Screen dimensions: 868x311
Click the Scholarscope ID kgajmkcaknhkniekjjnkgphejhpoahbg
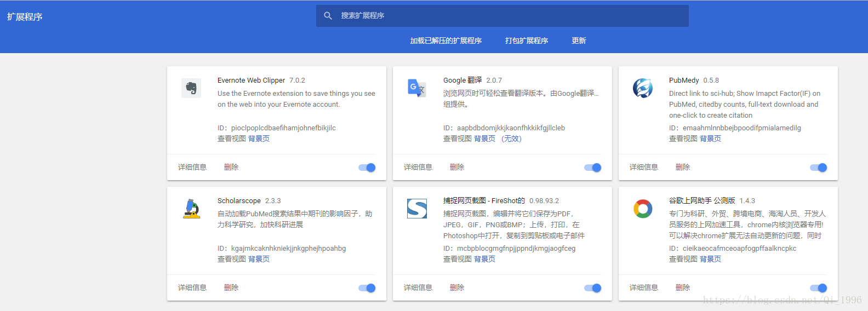pyautogui.click(x=289, y=248)
